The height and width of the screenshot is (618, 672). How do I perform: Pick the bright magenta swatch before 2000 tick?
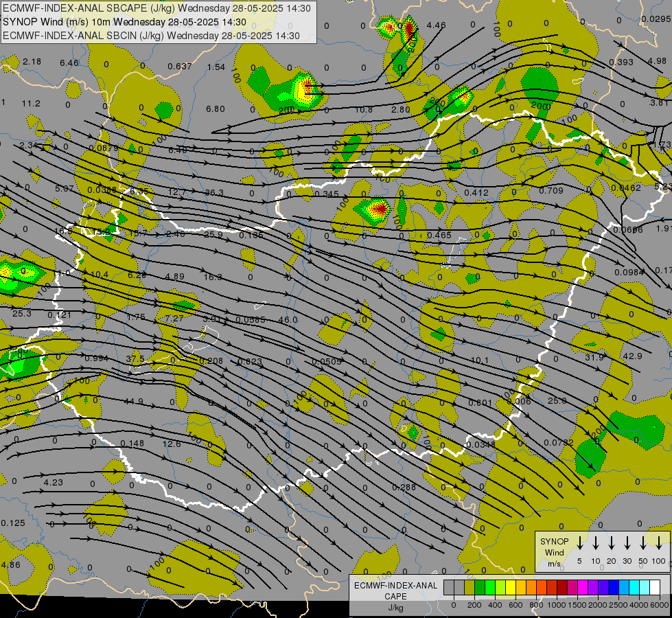(x=583, y=587)
